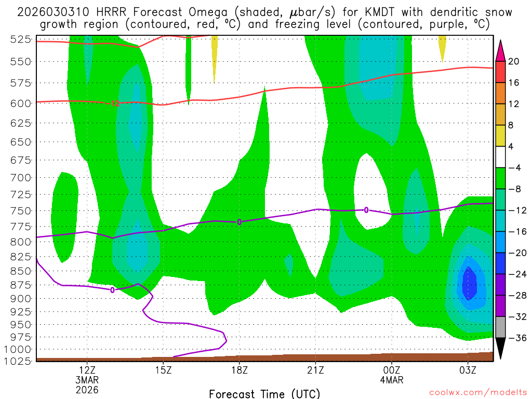
Task: Click the coolwx.com/modelts watermark link text
Action: click(478, 393)
